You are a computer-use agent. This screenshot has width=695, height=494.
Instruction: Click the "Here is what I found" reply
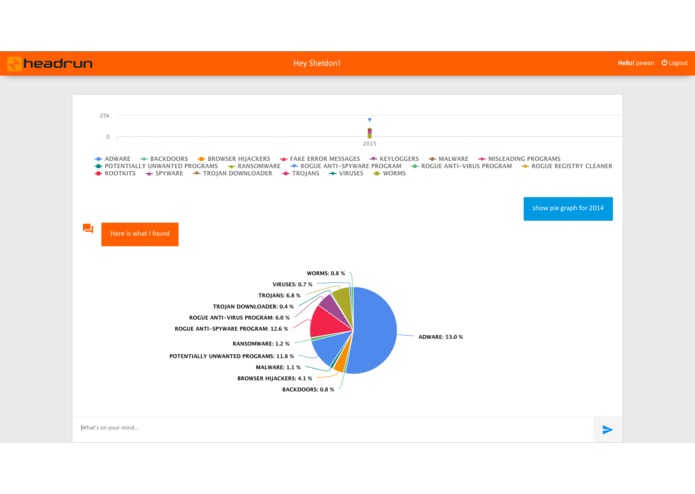[x=140, y=234]
